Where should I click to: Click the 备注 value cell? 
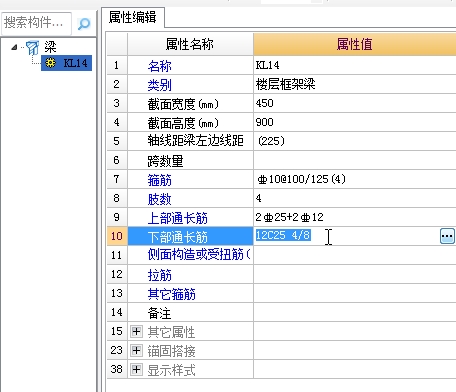tap(355, 312)
